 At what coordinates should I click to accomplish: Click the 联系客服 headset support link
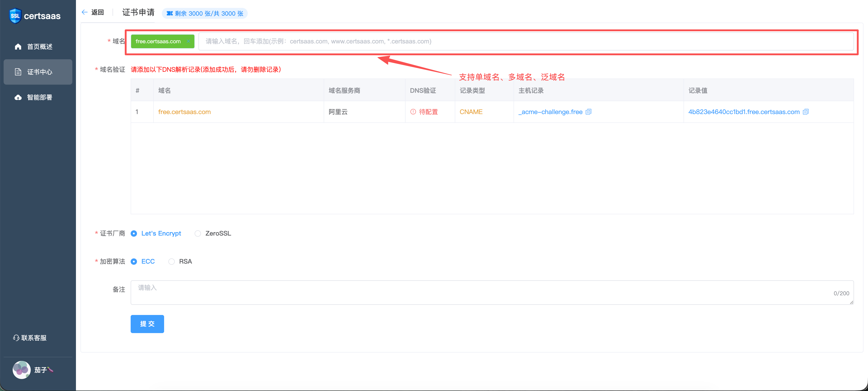click(x=30, y=338)
